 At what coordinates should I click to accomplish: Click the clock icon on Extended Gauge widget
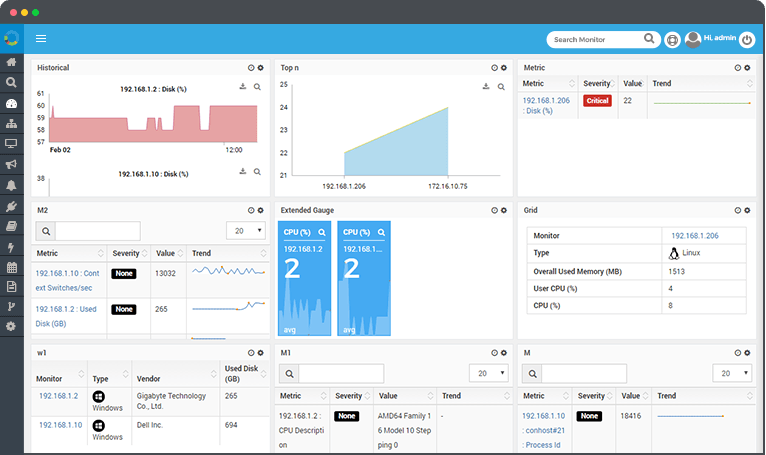[494, 210]
